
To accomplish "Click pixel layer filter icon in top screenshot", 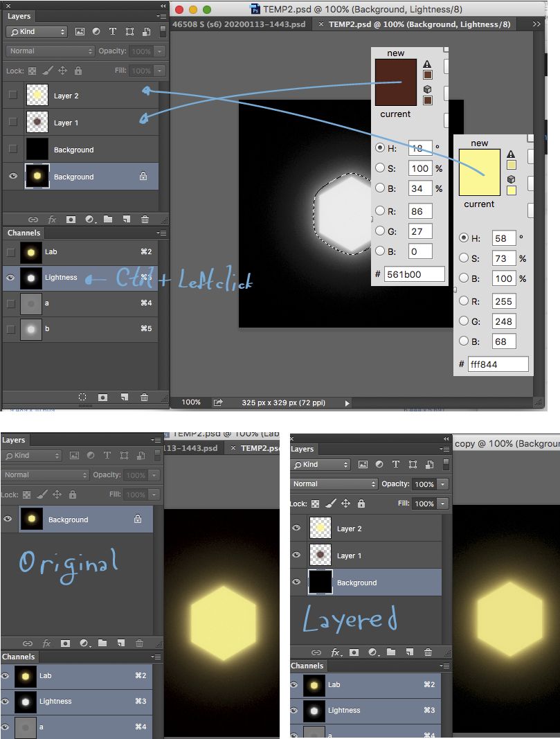I will tap(80, 32).
